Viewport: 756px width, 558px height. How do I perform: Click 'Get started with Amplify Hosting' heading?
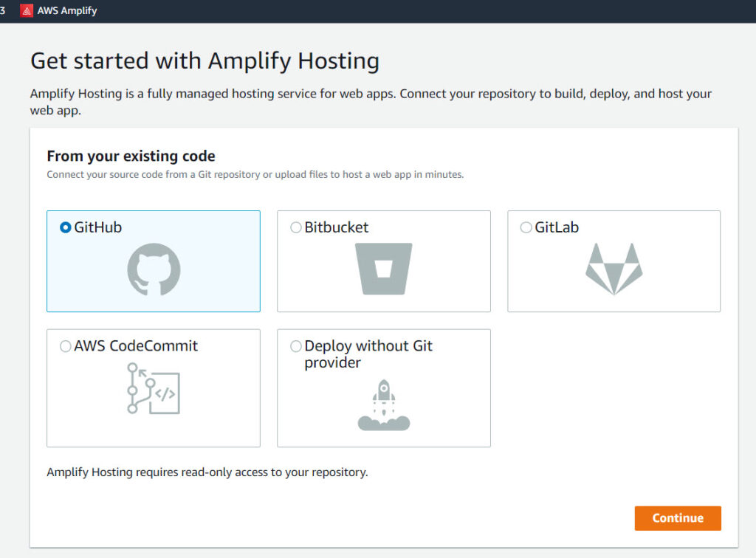click(x=205, y=61)
